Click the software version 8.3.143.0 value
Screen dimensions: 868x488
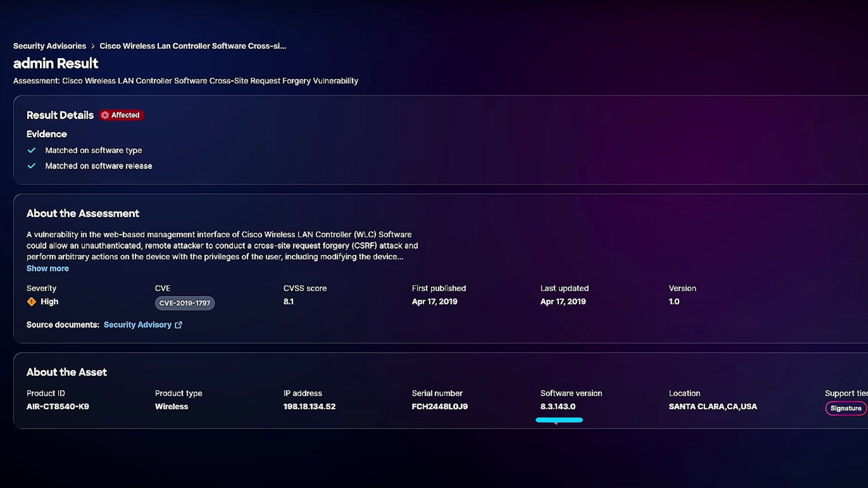point(558,407)
